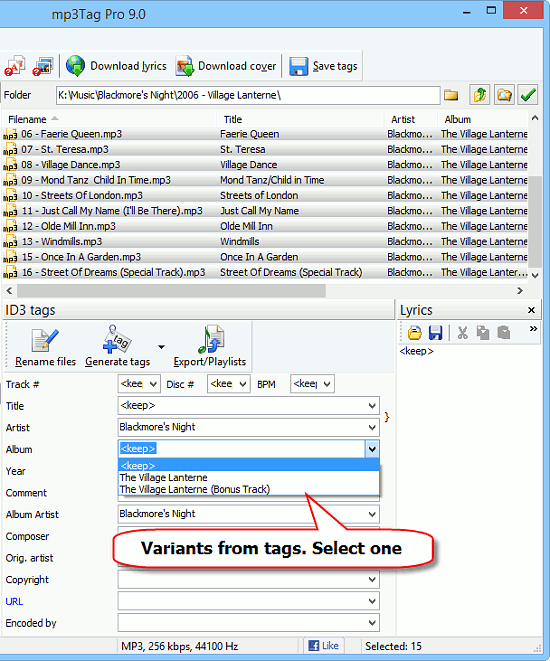Expand the Title field dropdown
Screen dimensions: 550x661
click(372, 406)
